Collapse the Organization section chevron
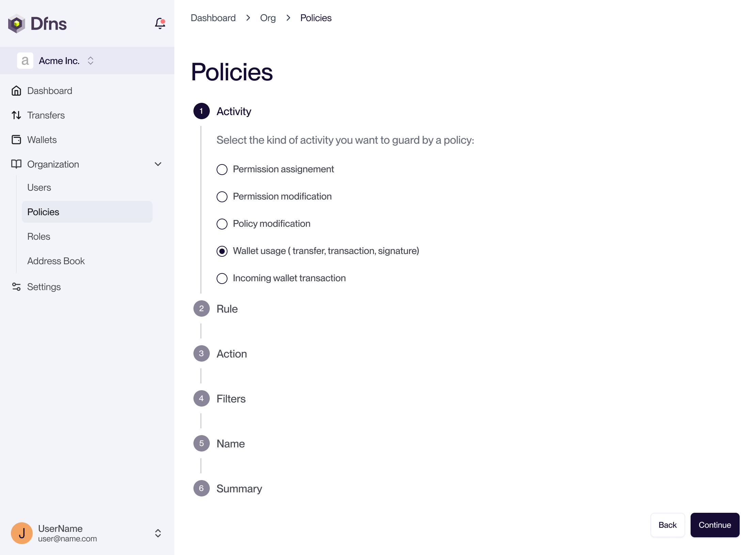The width and height of the screenshot is (756, 555). 158,164
